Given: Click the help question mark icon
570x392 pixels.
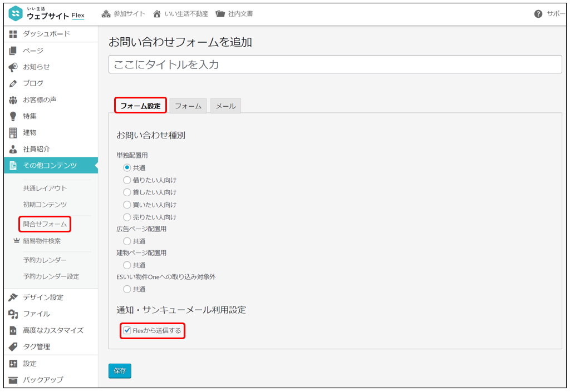Looking at the screenshot, I should coord(538,14).
